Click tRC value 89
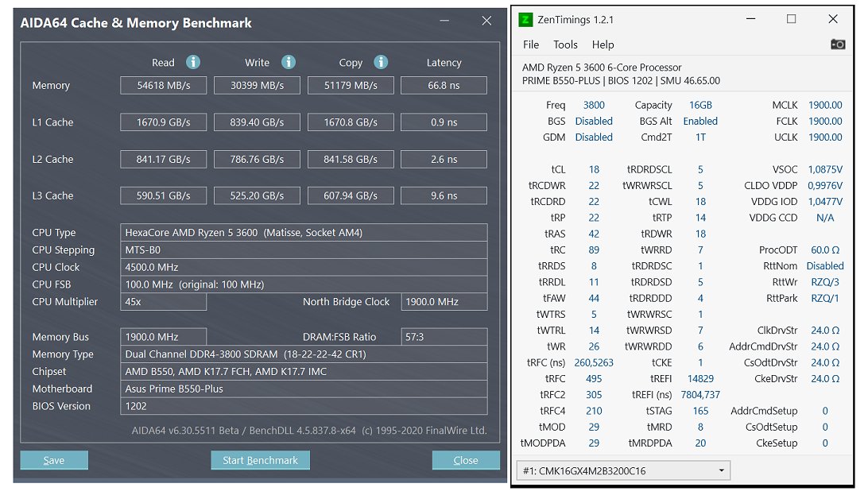The height and width of the screenshot is (499, 868). (594, 250)
